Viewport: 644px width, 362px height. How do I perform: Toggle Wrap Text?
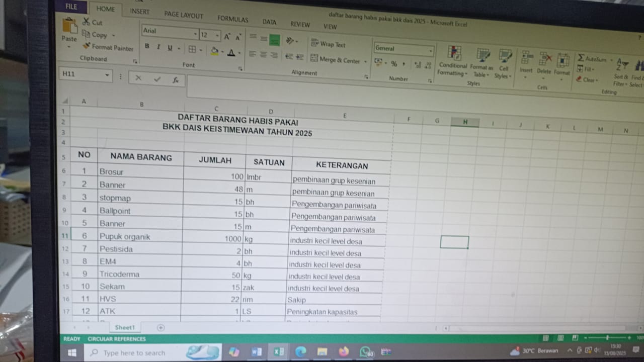[x=328, y=44]
